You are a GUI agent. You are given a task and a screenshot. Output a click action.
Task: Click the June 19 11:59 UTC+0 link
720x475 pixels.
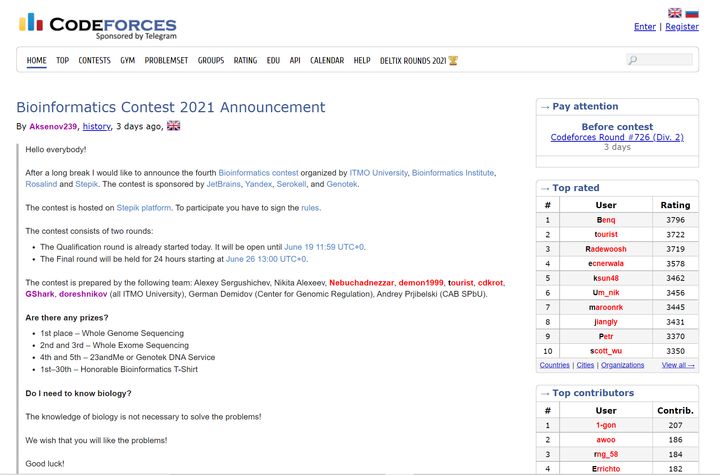[x=324, y=247]
